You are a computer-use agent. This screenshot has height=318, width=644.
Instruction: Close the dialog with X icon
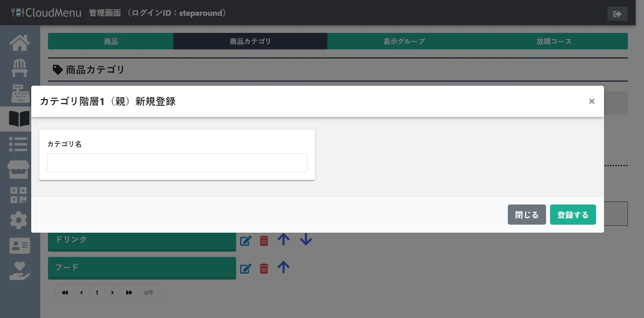(x=592, y=101)
